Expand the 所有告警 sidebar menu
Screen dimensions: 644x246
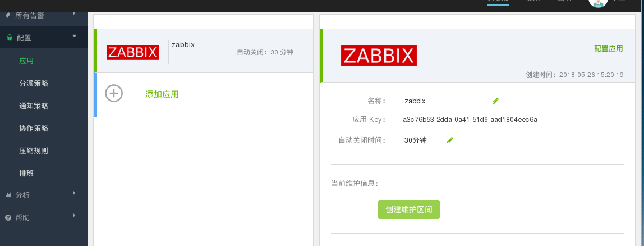(x=44, y=16)
